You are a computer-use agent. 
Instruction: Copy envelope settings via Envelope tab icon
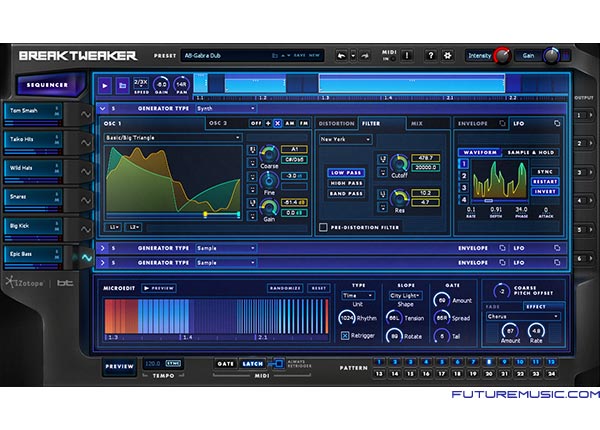click(502, 123)
